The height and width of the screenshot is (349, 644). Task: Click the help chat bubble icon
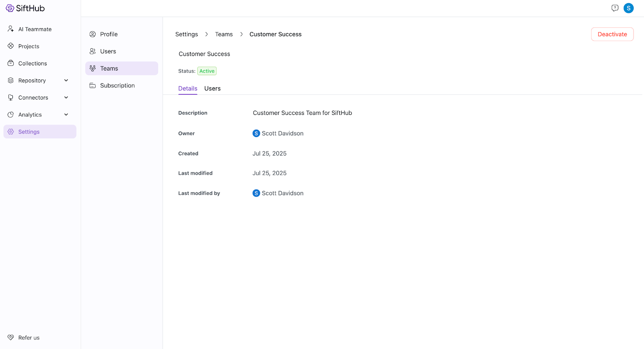[615, 8]
